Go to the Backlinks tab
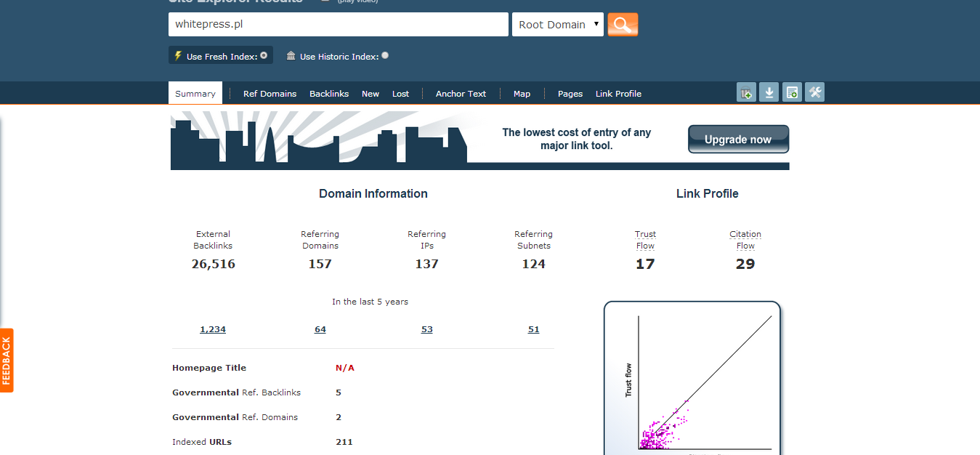 [x=329, y=94]
